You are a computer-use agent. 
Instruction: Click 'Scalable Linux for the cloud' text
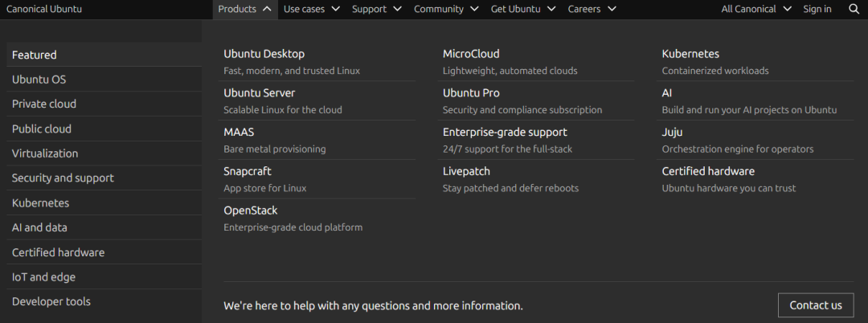(x=283, y=110)
